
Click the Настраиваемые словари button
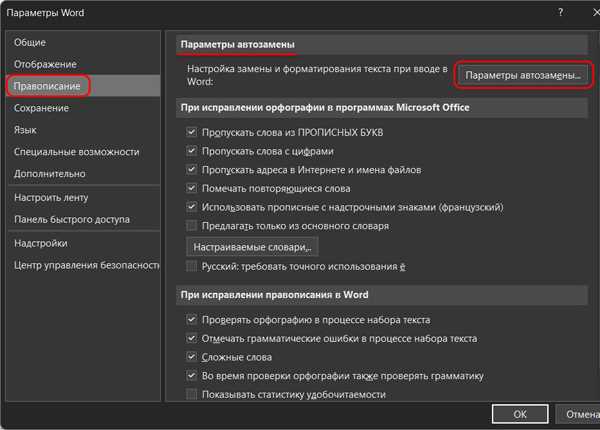pyautogui.click(x=252, y=246)
